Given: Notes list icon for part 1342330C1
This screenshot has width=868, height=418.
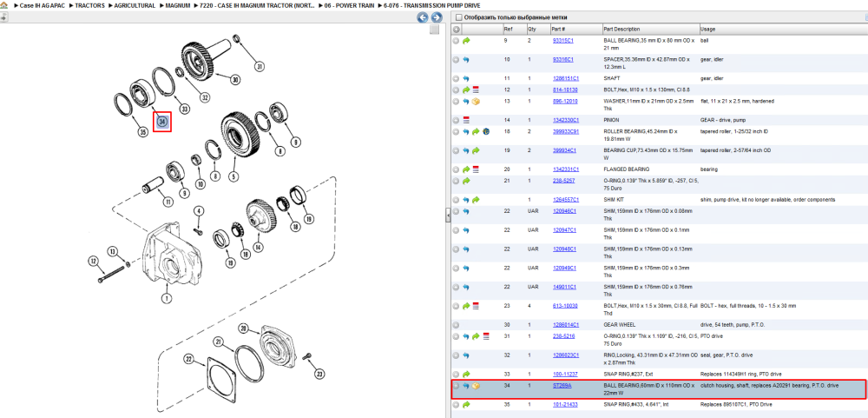Looking at the screenshot, I should (466, 120).
